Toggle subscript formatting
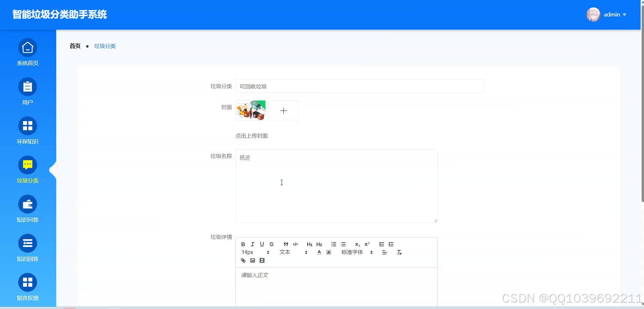644x309 pixels. 357,244
